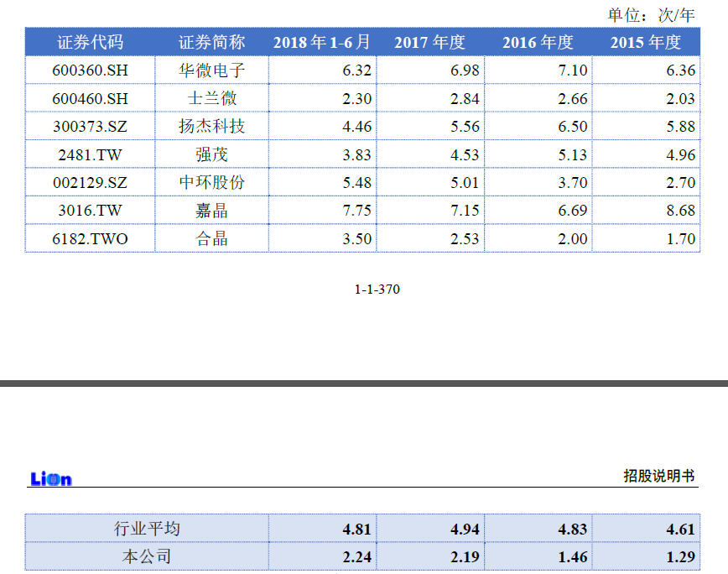Click 扬杰科技 2016 value 6.50
This screenshot has height=574, width=728.
tap(573, 127)
